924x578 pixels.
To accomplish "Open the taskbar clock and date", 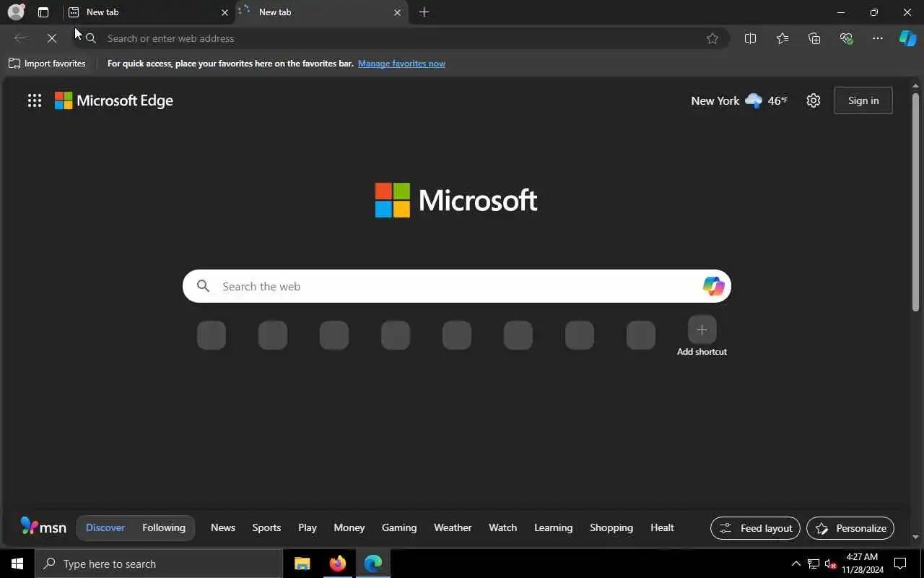I will 862,564.
